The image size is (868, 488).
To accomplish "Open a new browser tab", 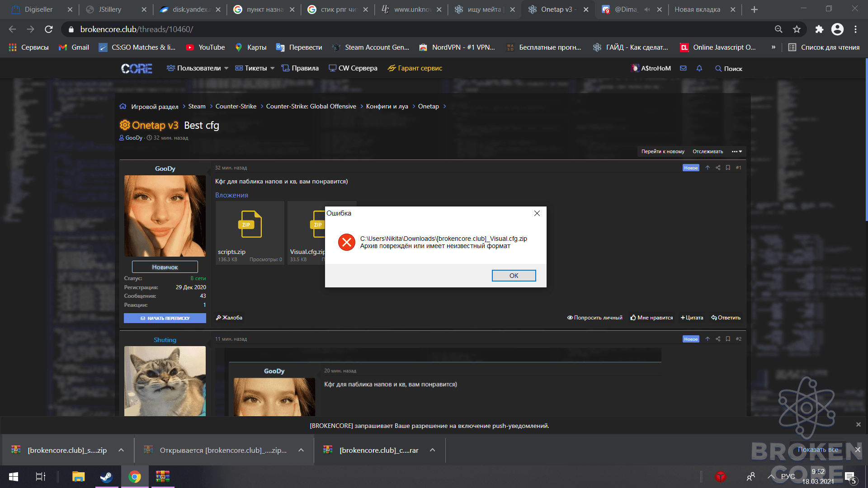I will [x=754, y=9].
